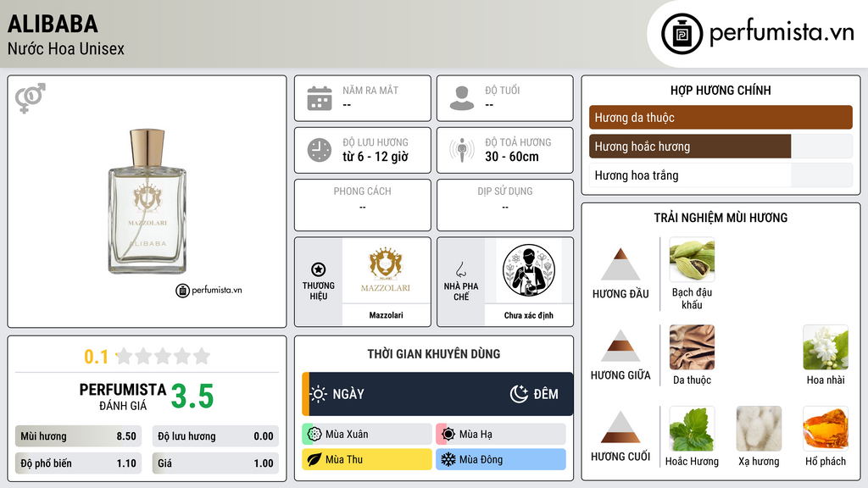Click the sun icon of Mùa Hạ
This screenshot has height=488, width=868.
[x=448, y=434]
